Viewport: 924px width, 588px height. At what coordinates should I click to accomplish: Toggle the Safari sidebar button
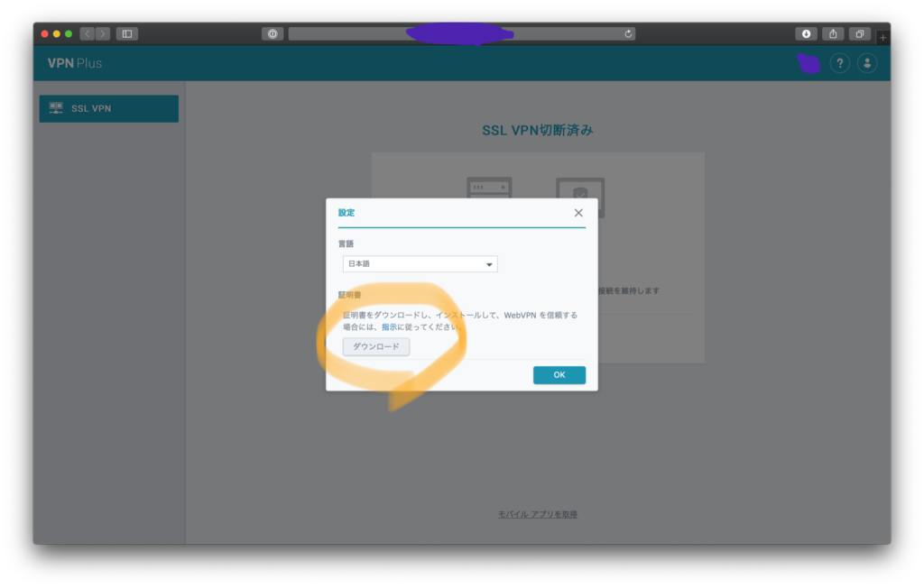[127, 33]
